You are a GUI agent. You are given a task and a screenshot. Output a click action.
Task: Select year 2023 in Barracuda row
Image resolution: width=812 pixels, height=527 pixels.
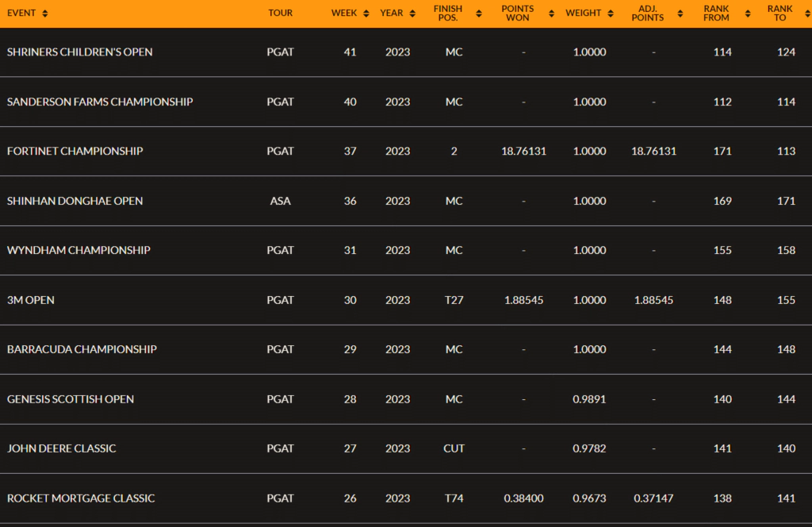coord(398,348)
